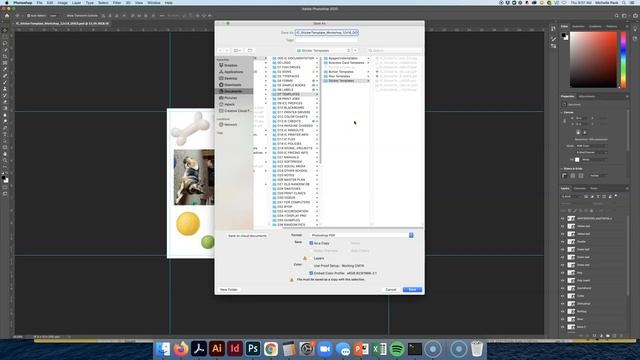Screen dimensions: 640x360
Task: Open Zoom app from the Dock
Action: (325, 349)
